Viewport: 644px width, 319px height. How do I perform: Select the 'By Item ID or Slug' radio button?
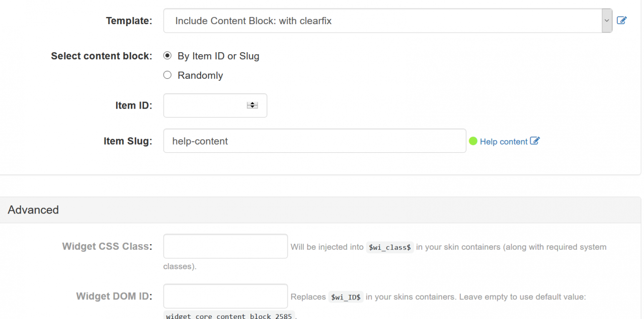point(168,56)
